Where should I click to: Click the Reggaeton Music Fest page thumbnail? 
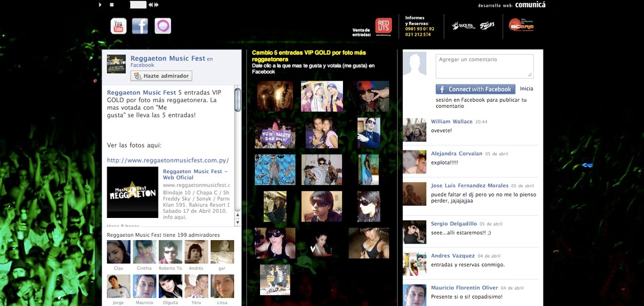point(116,64)
